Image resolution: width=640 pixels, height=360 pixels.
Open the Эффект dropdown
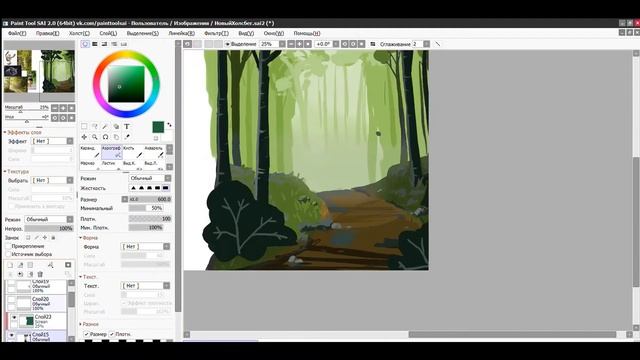tap(53, 141)
